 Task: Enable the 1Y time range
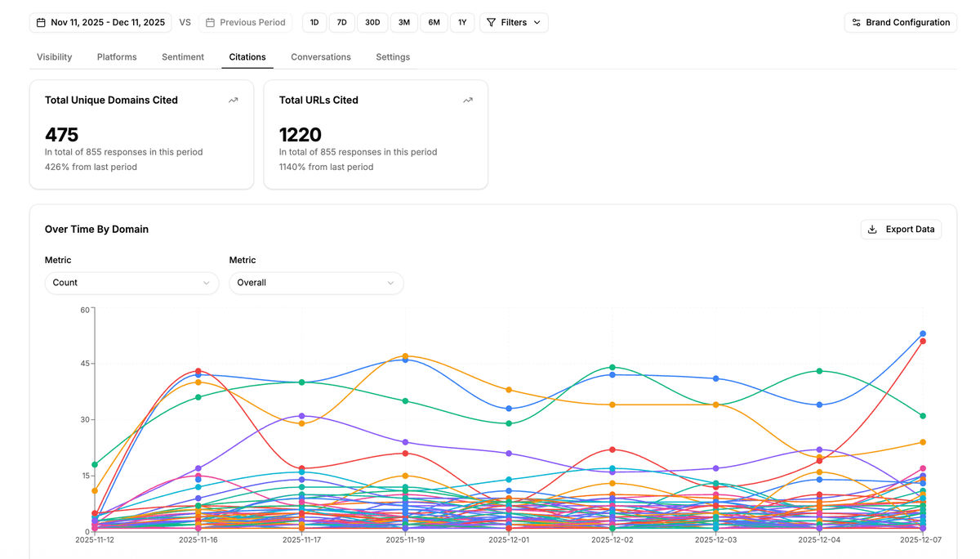coord(462,22)
